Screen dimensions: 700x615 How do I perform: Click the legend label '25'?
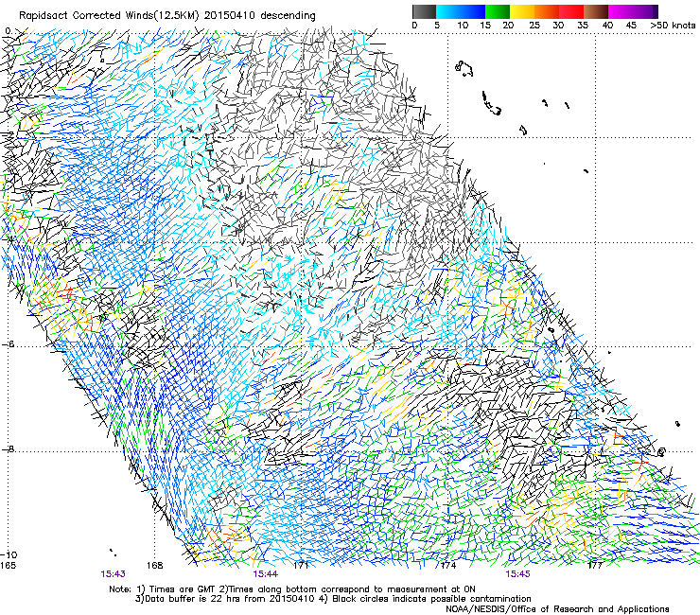pos(534,26)
